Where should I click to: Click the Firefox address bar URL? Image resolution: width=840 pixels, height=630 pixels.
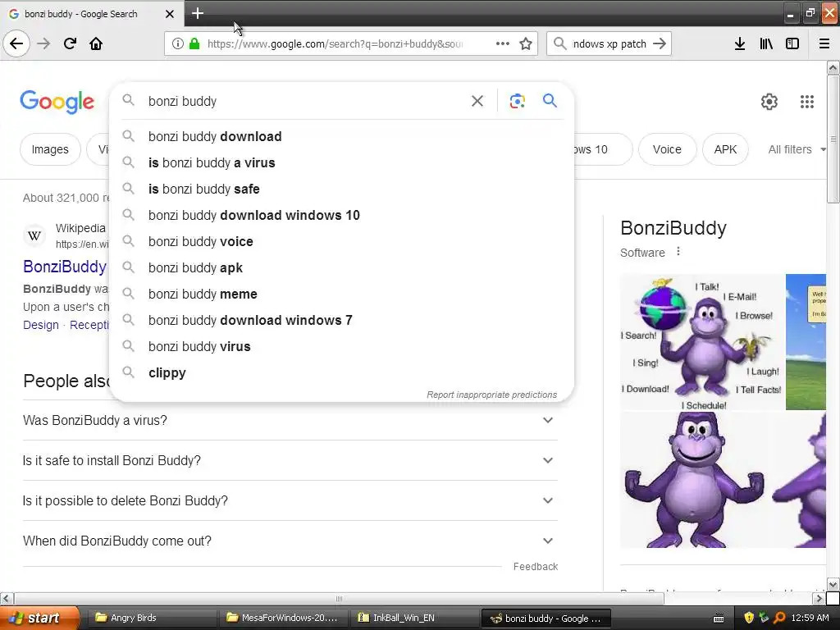point(335,44)
